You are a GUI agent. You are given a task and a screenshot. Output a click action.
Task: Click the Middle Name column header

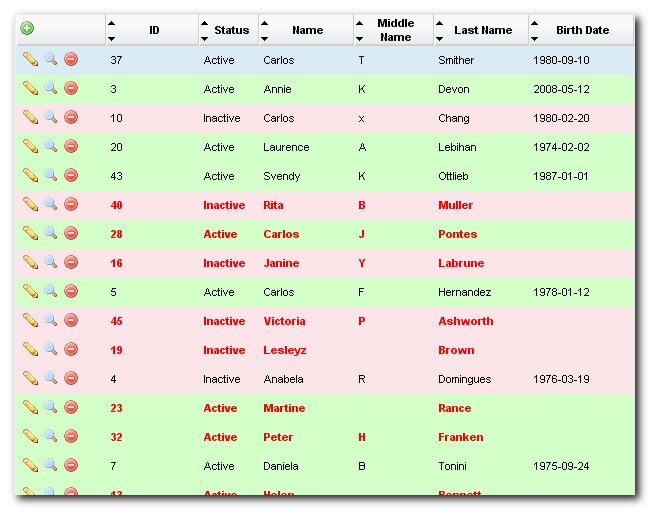(395, 30)
